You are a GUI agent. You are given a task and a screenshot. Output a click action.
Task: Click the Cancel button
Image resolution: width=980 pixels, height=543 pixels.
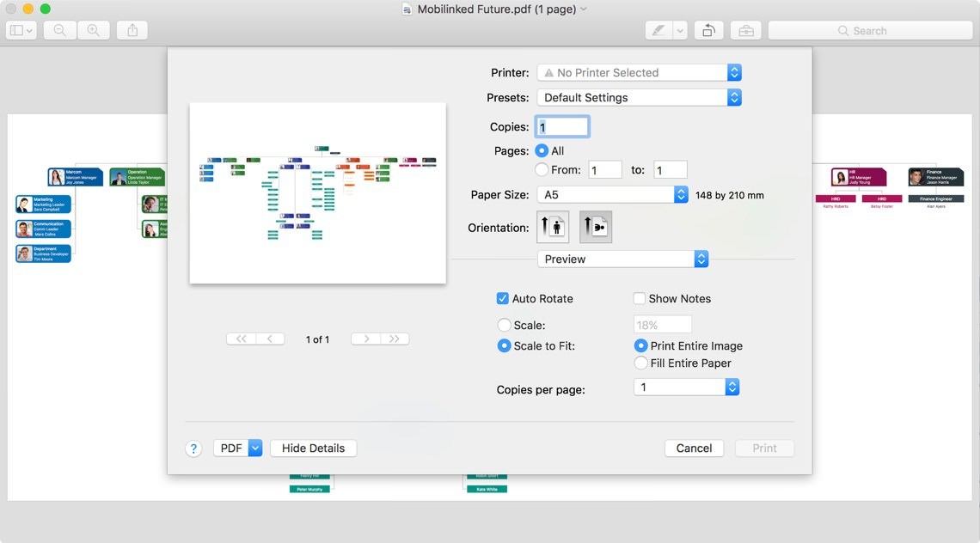694,448
